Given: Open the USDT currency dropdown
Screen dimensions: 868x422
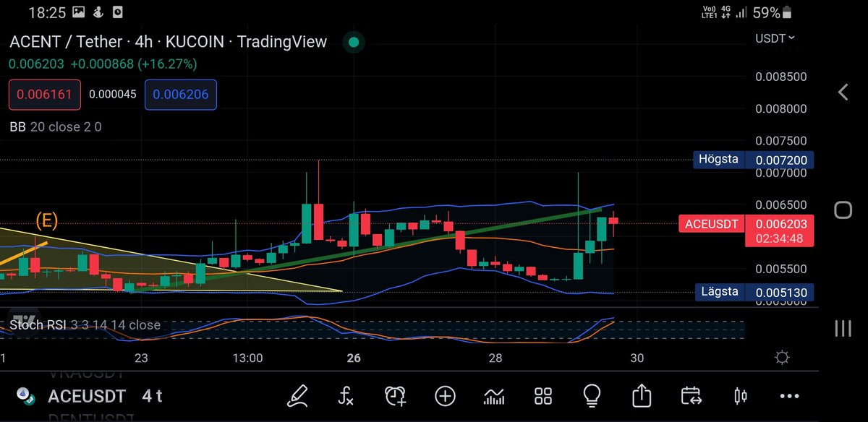Looking at the screenshot, I should click(x=775, y=38).
